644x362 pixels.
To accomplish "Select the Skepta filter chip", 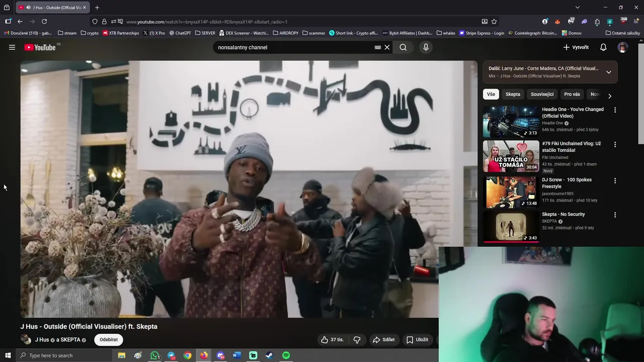I will [513, 94].
